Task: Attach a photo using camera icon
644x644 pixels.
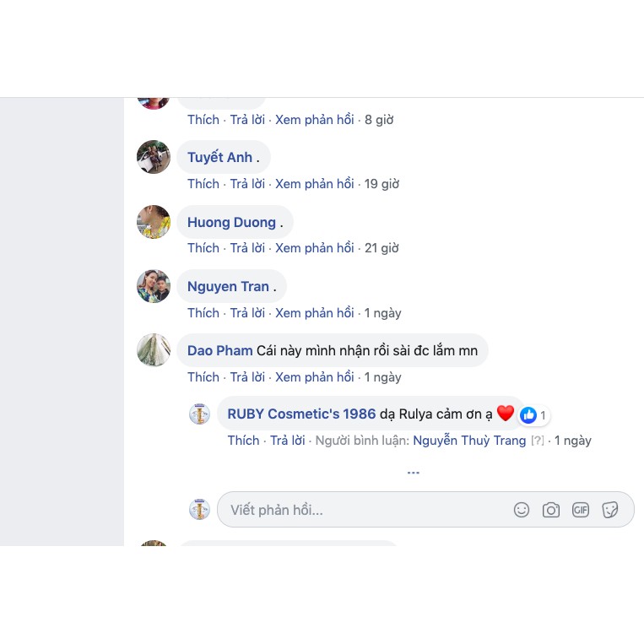Action: pos(551,510)
